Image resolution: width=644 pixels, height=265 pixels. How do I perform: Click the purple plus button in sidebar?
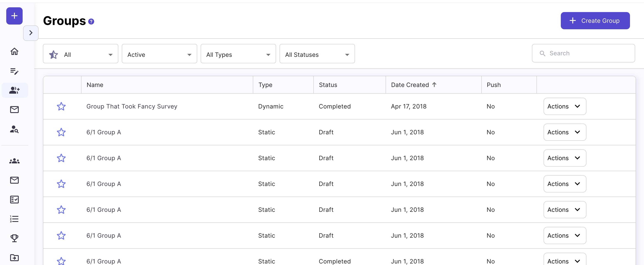click(x=14, y=16)
